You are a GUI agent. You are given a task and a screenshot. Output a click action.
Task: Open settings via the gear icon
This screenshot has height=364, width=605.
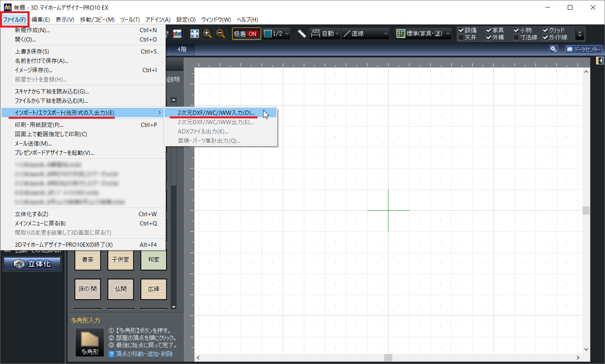pos(553,49)
